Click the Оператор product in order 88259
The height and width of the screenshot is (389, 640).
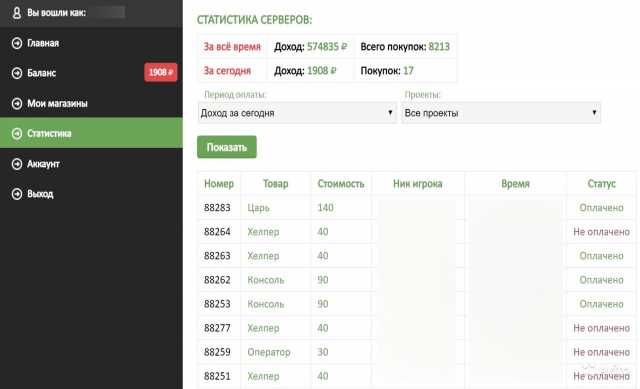click(x=269, y=352)
